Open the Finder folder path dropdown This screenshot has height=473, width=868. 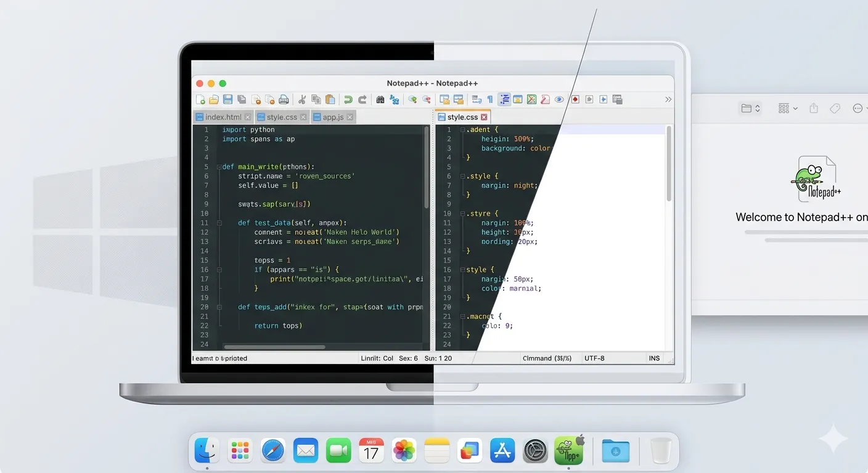pyautogui.click(x=750, y=108)
